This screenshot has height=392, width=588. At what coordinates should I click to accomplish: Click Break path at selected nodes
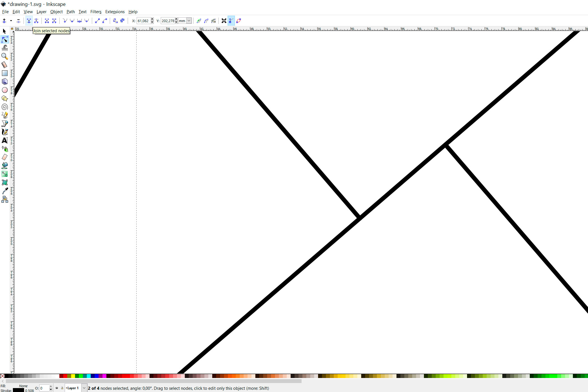tap(36, 21)
